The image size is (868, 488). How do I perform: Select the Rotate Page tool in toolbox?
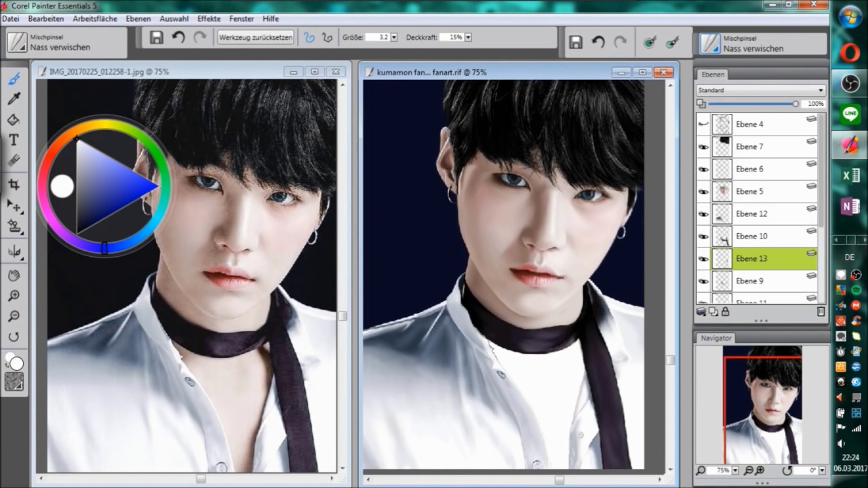coord(14,336)
